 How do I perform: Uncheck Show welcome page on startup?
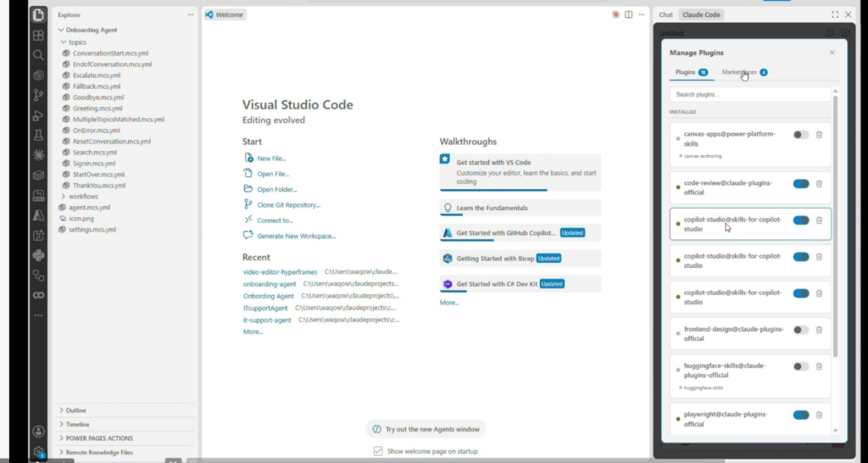[378, 451]
